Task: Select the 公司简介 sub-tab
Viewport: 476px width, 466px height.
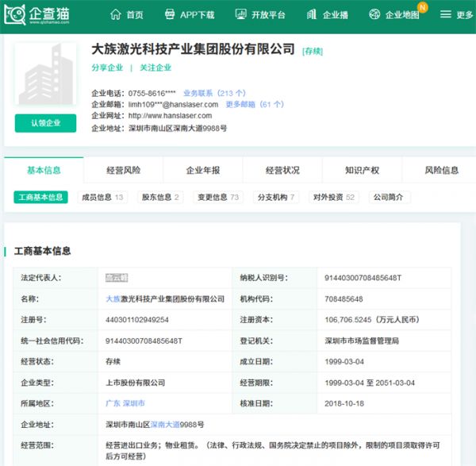Action: pyautogui.click(x=388, y=197)
